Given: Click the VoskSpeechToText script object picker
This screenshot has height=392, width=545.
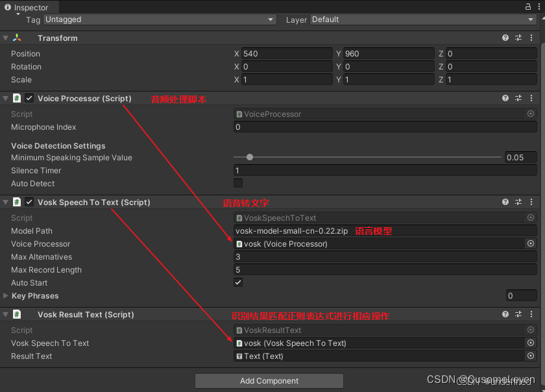Looking at the screenshot, I should tap(531, 217).
